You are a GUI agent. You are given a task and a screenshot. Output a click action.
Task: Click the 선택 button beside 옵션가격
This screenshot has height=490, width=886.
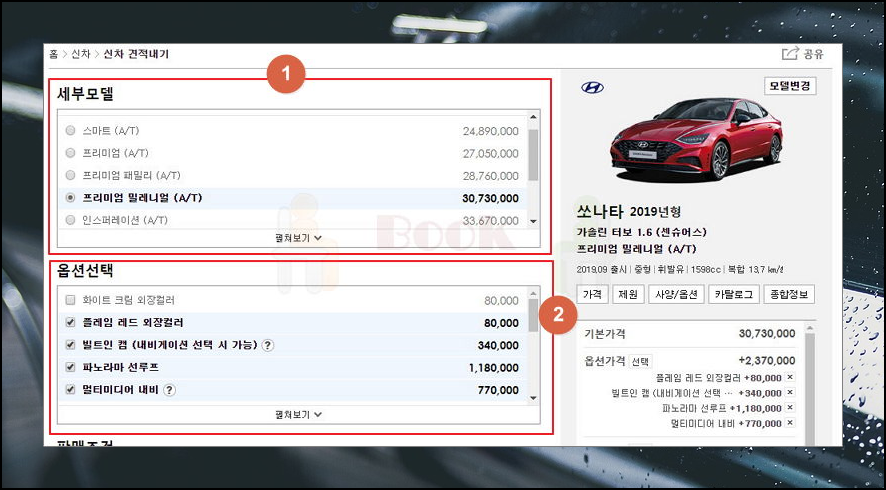640,361
